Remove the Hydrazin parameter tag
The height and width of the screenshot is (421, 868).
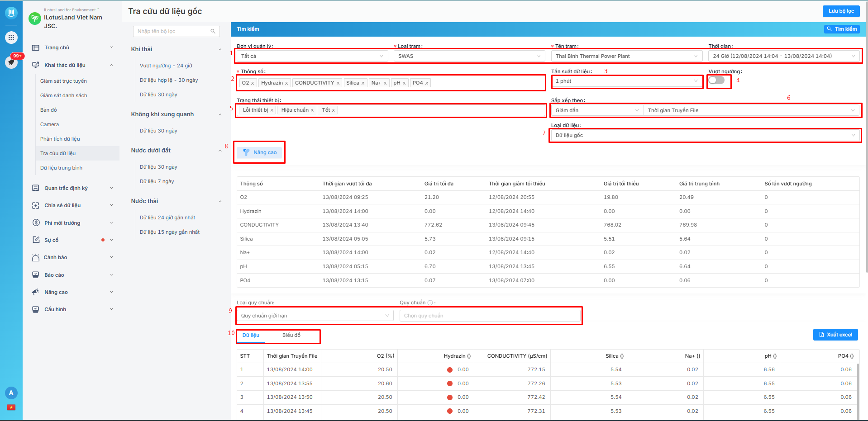click(x=286, y=83)
